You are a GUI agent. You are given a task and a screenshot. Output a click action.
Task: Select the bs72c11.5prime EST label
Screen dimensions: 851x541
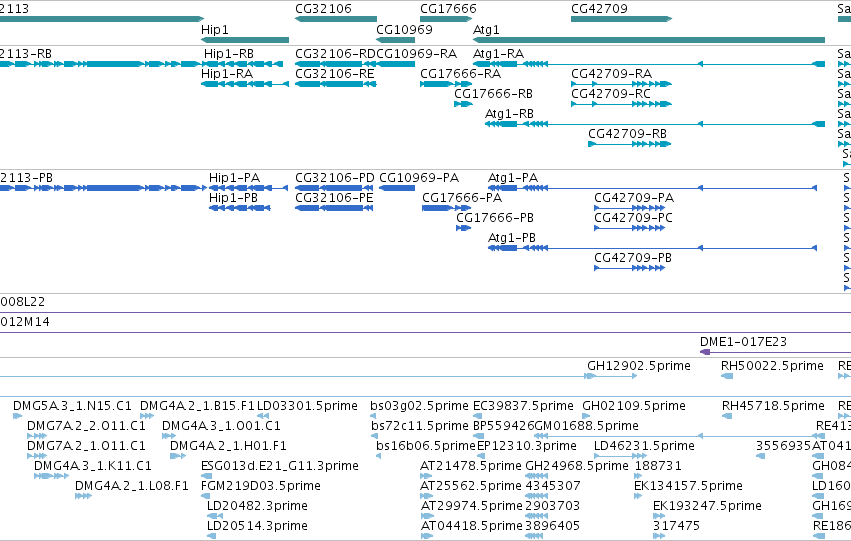point(420,426)
